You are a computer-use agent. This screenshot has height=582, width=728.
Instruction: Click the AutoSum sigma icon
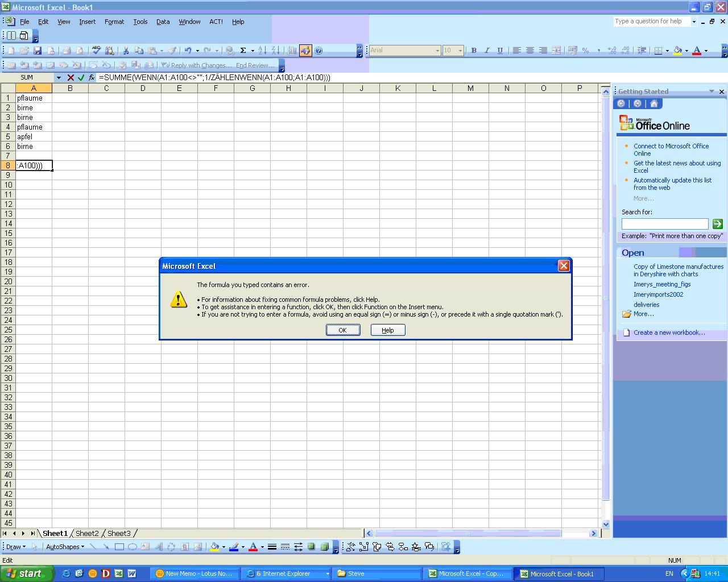pyautogui.click(x=243, y=51)
